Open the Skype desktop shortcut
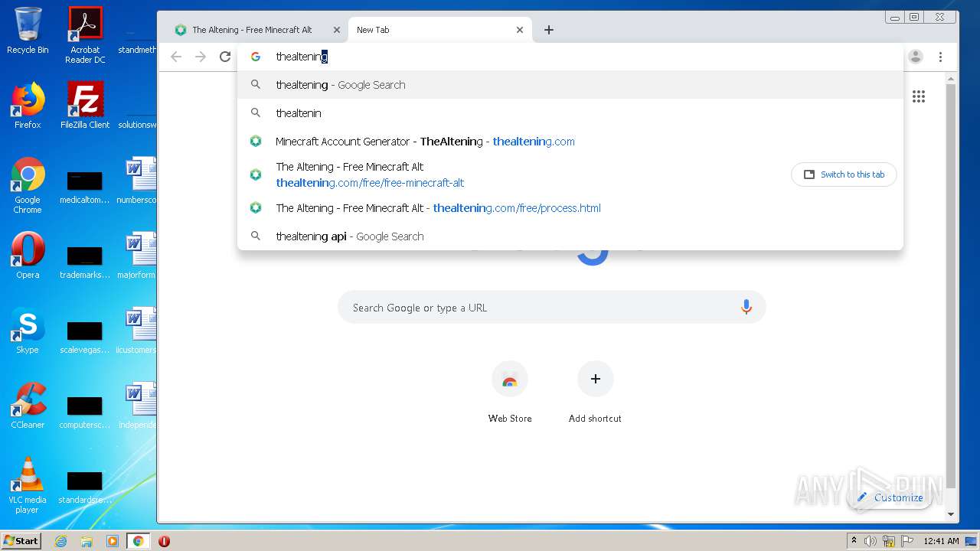980x551 pixels. (x=28, y=331)
